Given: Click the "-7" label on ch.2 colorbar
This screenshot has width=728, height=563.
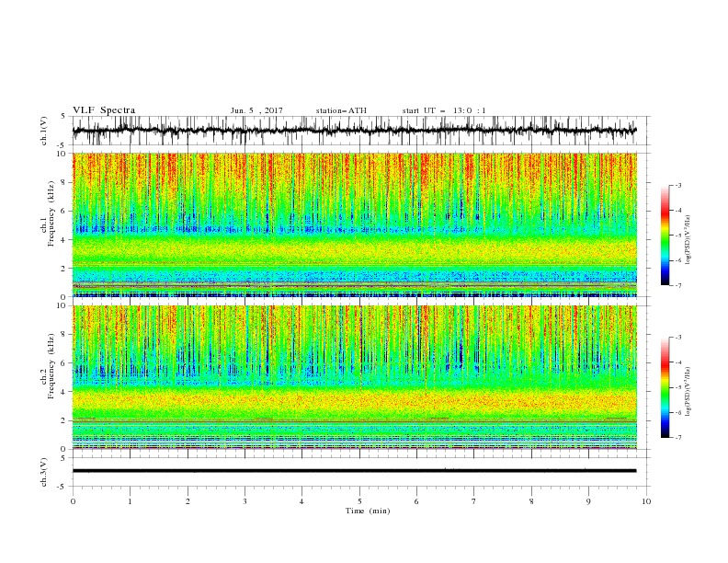Looking at the screenshot, I should pyautogui.click(x=678, y=438).
